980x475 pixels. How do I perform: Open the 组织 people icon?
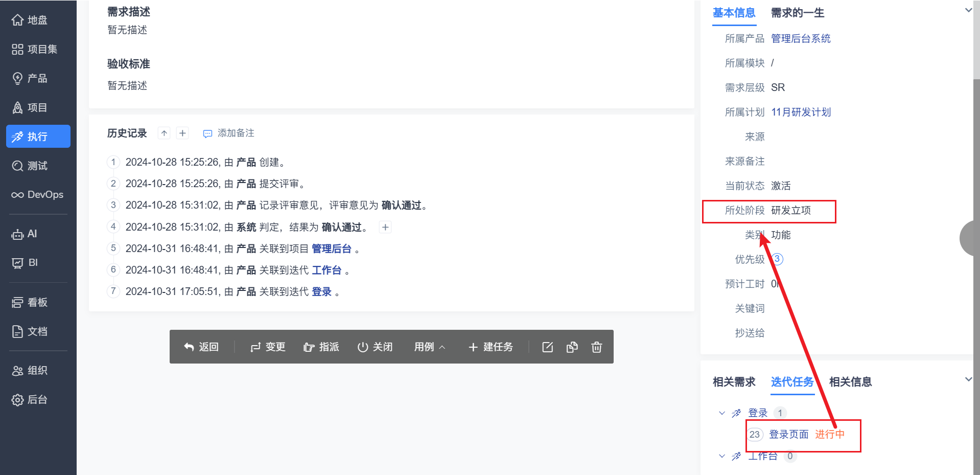coord(17,371)
